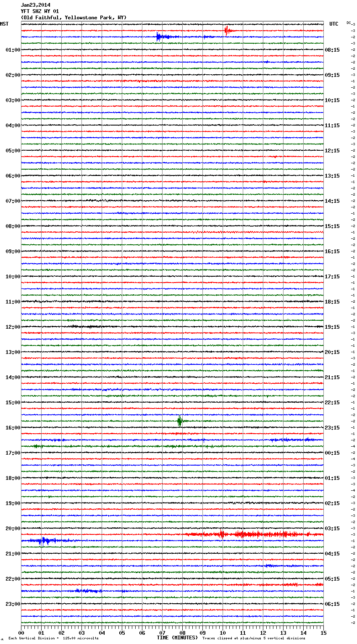Image resolution: width=357 pixels, height=644 pixels.
Task: Click the '03:00' MST time label
Action: [x=13, y=100]
